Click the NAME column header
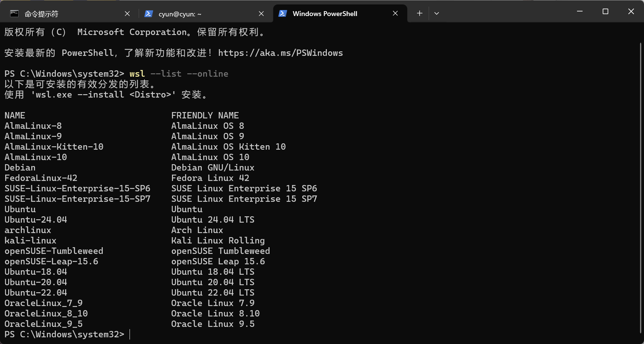644x344 pixels. [15, 115]
